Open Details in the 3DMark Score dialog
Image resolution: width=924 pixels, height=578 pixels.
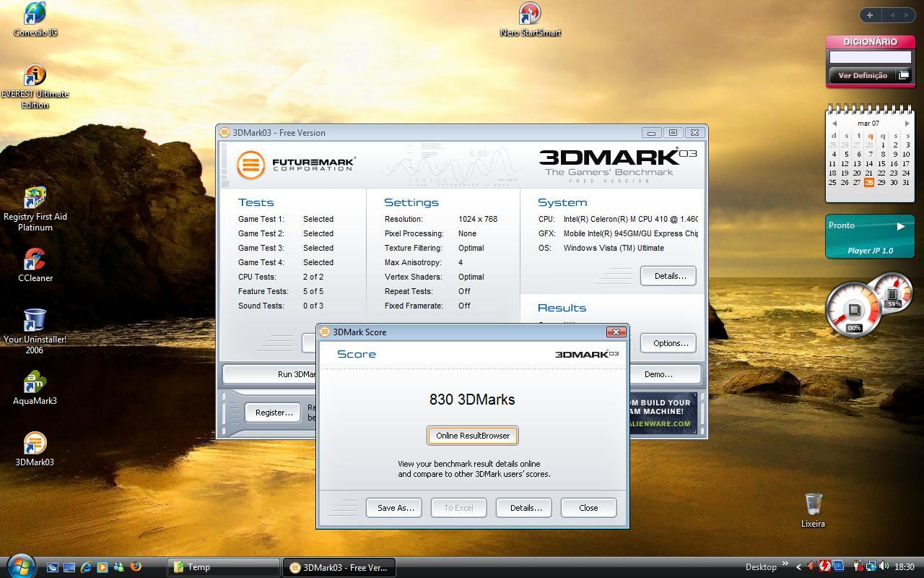tap(526, 508)
